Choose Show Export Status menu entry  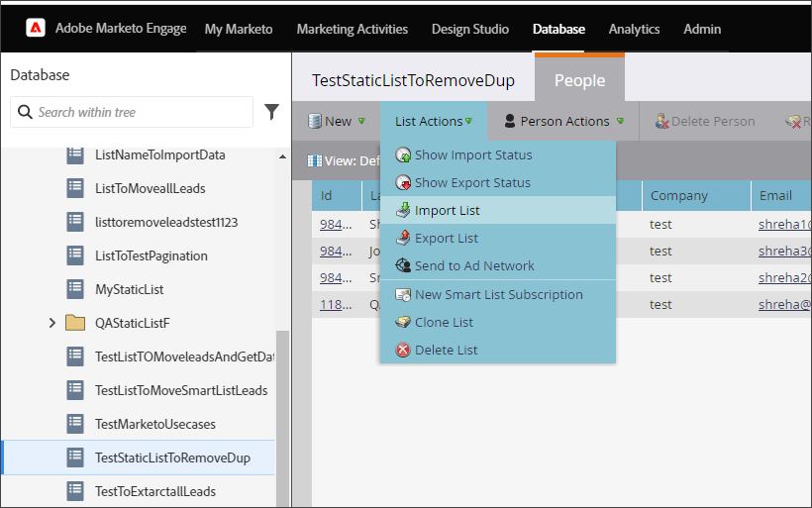pyautogui.click(x=498, y=183)
